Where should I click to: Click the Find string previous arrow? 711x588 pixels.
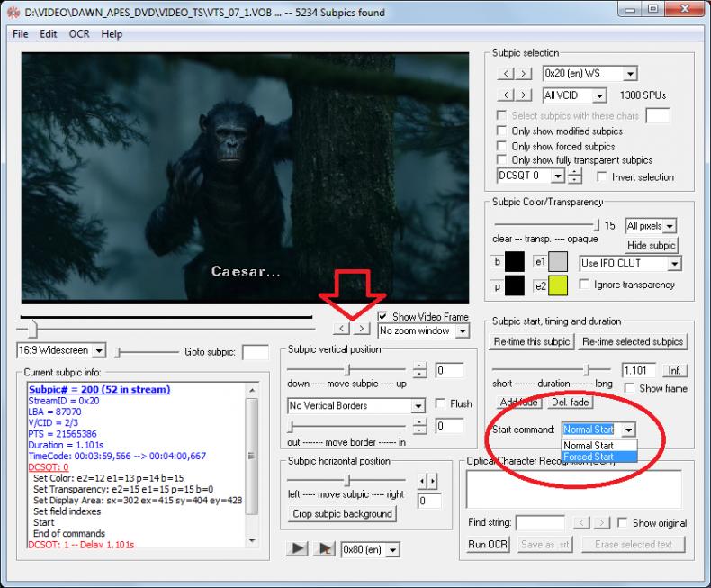(x=581, y=522)
